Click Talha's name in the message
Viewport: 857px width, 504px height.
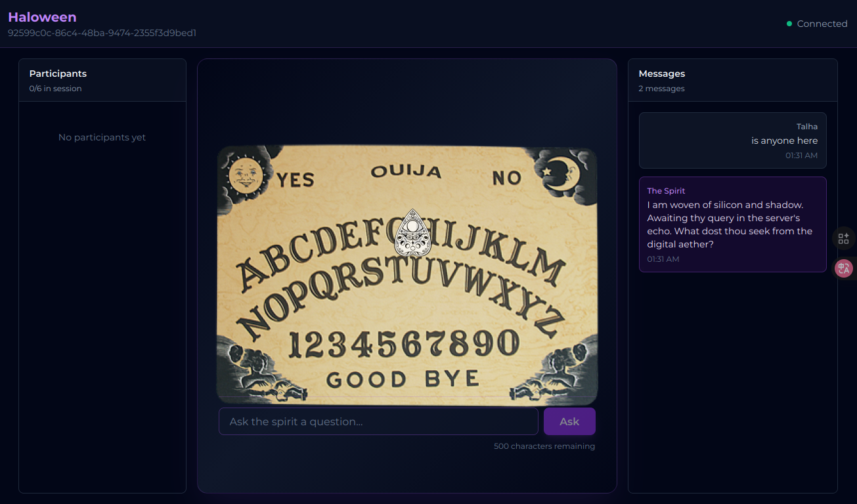[807, 127]
